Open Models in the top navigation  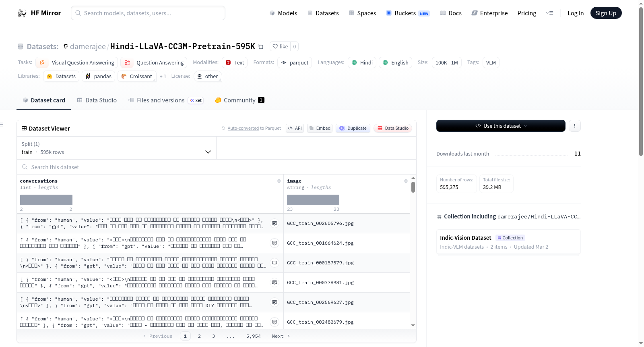pos(283,13)
